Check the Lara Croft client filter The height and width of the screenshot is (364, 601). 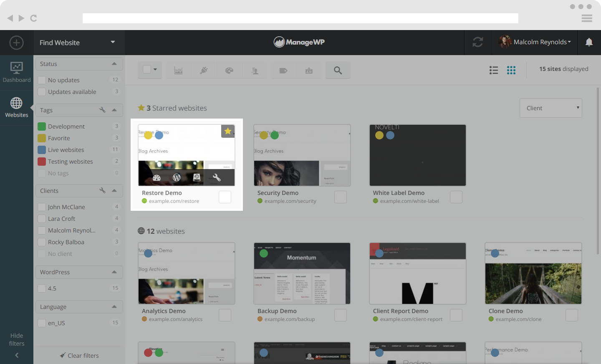pyautogui.click(x=42, y=219)
